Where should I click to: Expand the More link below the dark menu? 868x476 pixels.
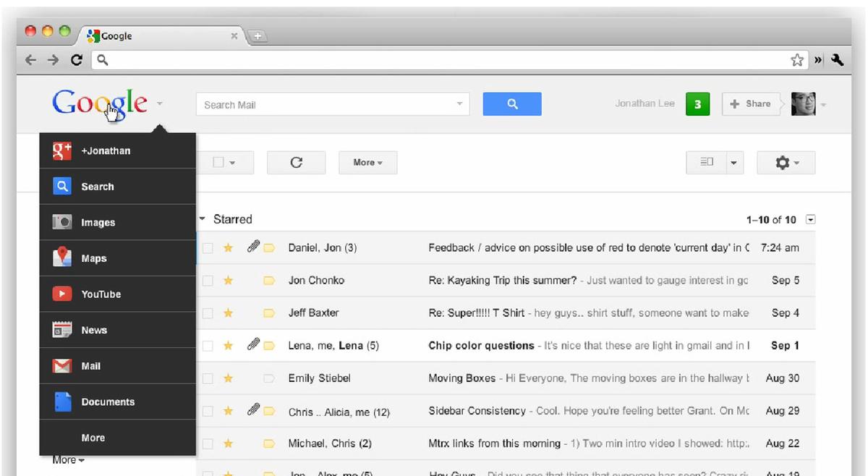tap(68, 460)
